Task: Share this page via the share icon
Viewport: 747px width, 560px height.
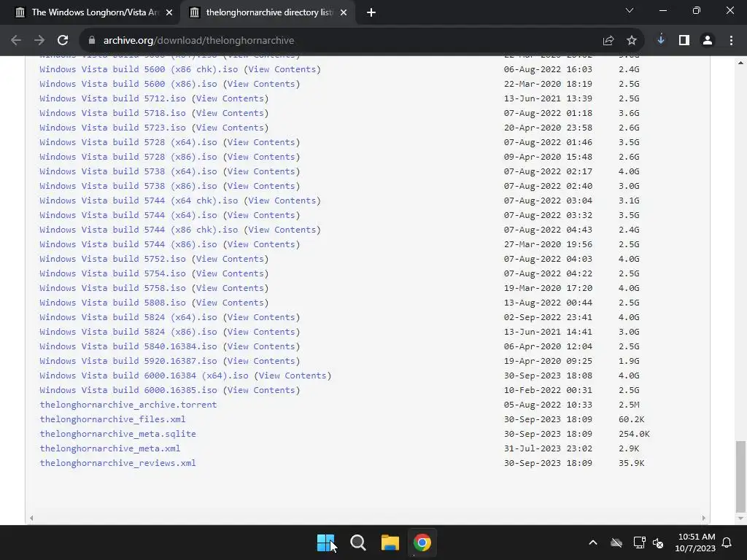Action: pos(608,41)
